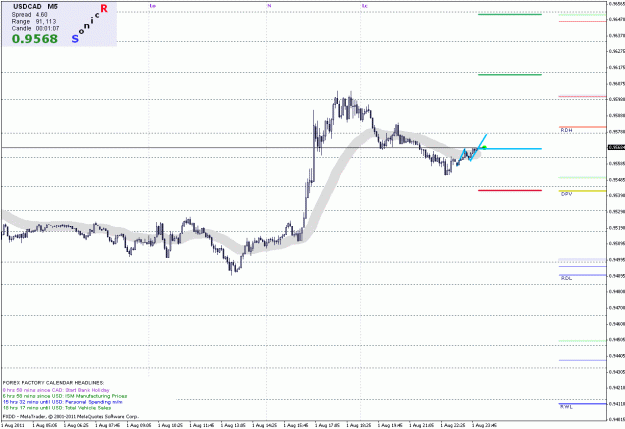
Task: Click the MetaQuotes Software Corp copyright line
Action: (x=71, y=416)
